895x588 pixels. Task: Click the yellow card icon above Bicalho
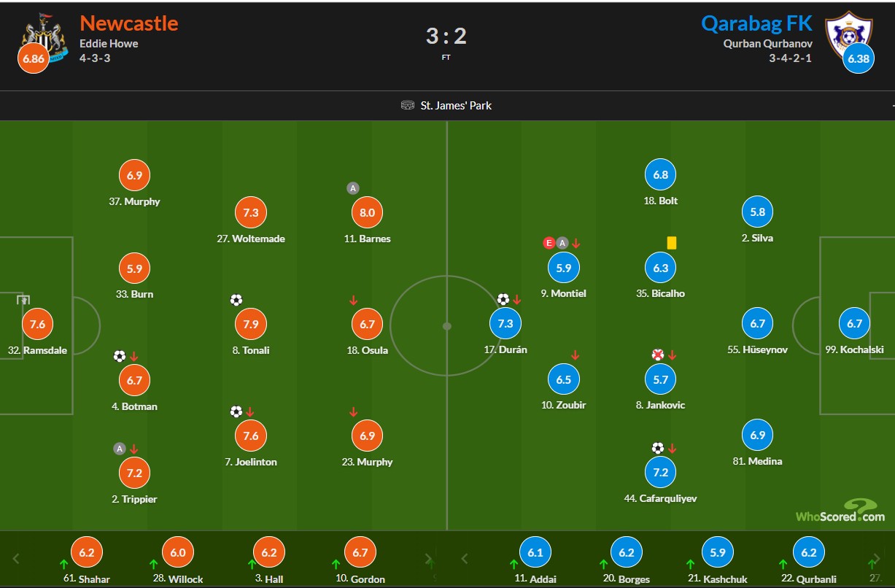tap(672, 243)
